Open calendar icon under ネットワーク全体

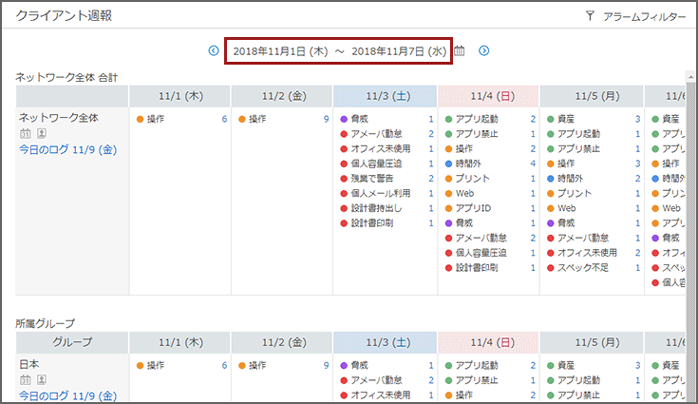coord(25,133)
